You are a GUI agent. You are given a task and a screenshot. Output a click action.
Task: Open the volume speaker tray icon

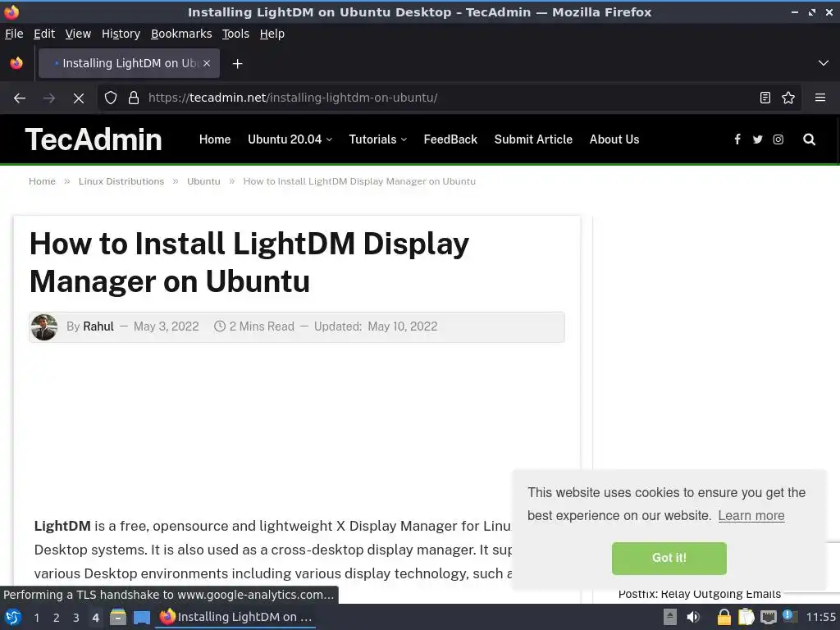tap(693, 617)
